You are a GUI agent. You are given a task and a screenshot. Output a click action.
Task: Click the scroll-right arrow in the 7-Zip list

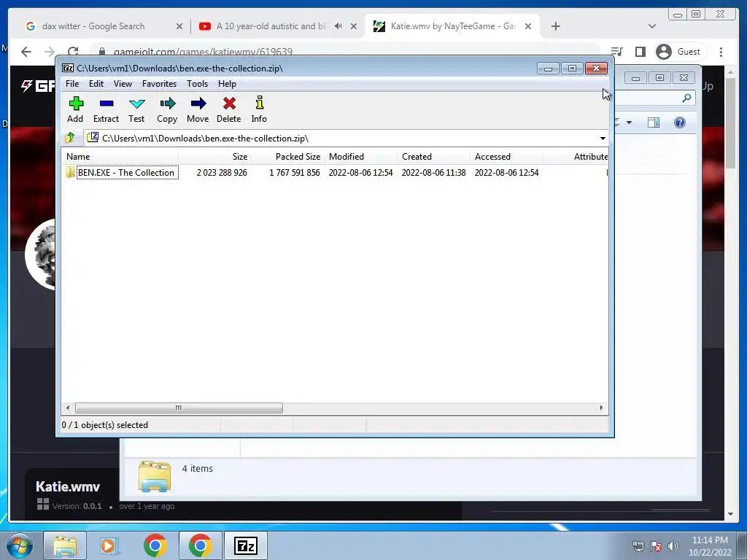coord(601,408)
